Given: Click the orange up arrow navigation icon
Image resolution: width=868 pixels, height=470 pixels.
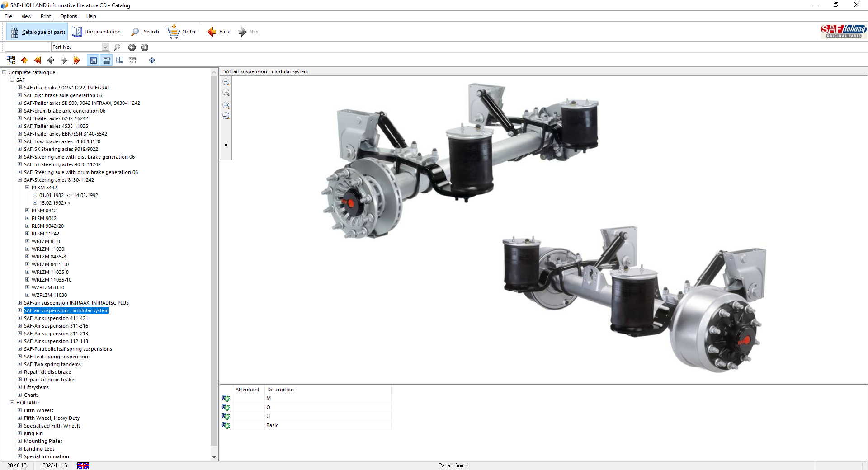Looking at the screenshot, I should (24, 60).
